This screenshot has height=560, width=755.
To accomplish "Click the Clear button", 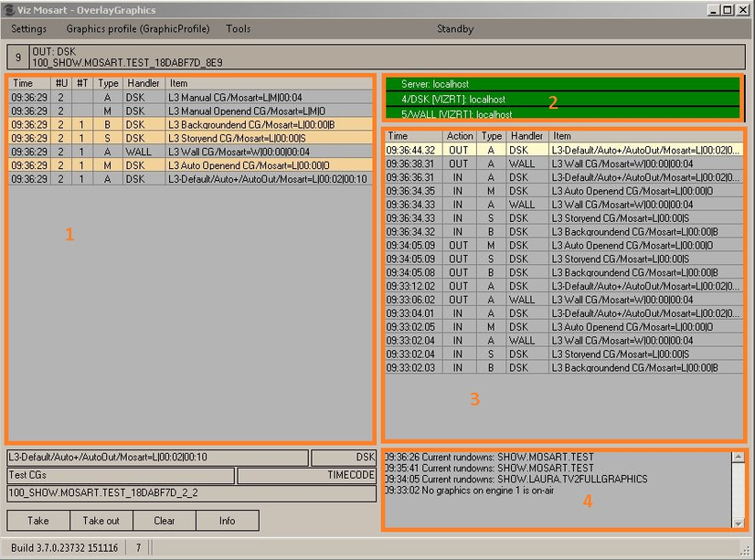I will tap(164, 521).
